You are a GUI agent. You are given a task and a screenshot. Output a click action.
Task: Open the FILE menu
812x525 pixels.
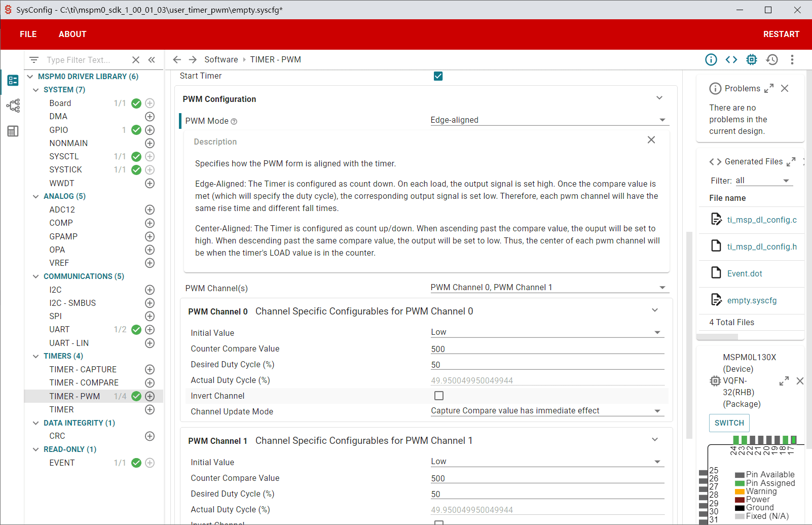[x=28, y=34]
